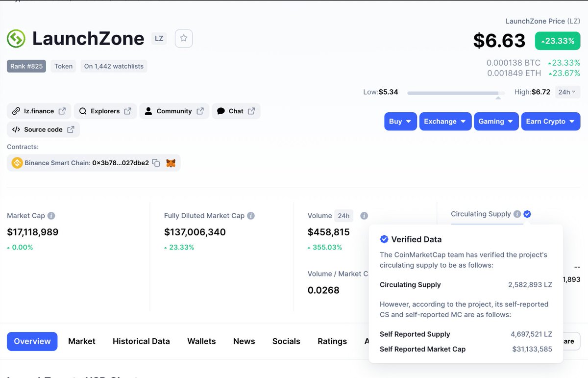Click the 355.03% volume change
The image size is (588, 378).
click(325, 247)
